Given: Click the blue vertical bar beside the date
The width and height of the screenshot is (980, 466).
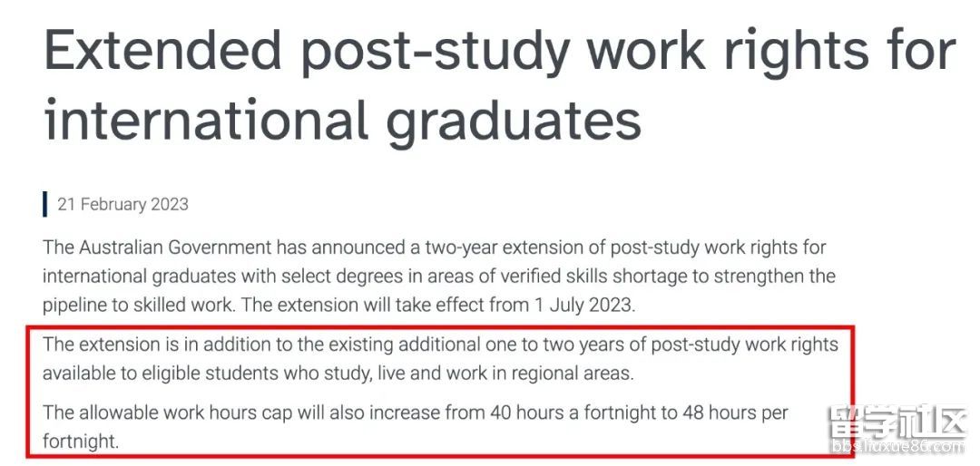Looking at the screenshot, I should (45, 204).
